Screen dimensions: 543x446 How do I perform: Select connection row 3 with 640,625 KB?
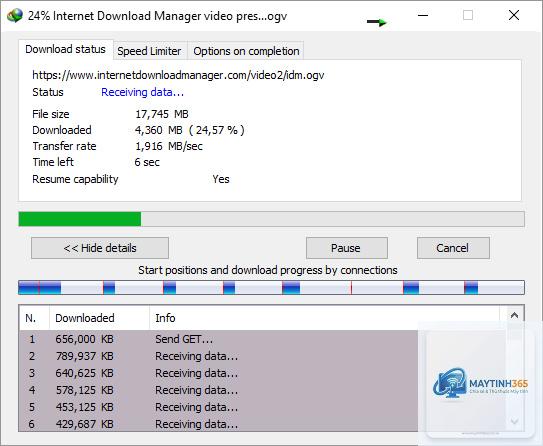(x=219, y=373)
